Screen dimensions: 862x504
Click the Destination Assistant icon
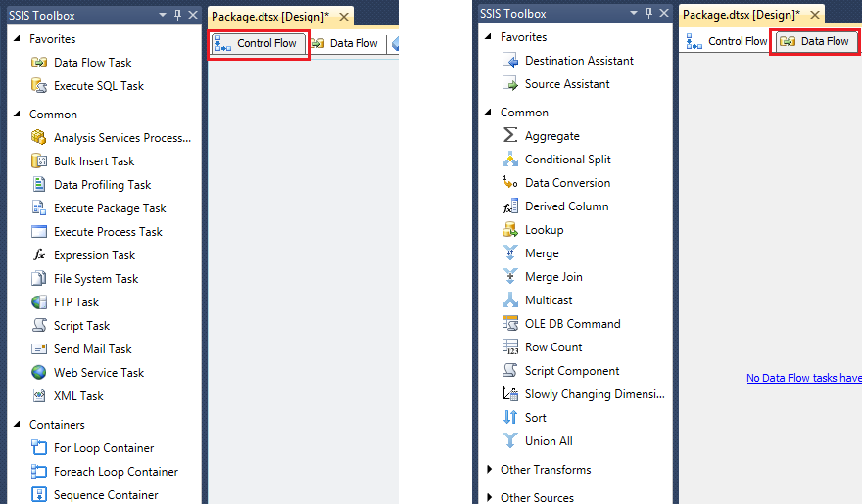click(x=510, y=61)
